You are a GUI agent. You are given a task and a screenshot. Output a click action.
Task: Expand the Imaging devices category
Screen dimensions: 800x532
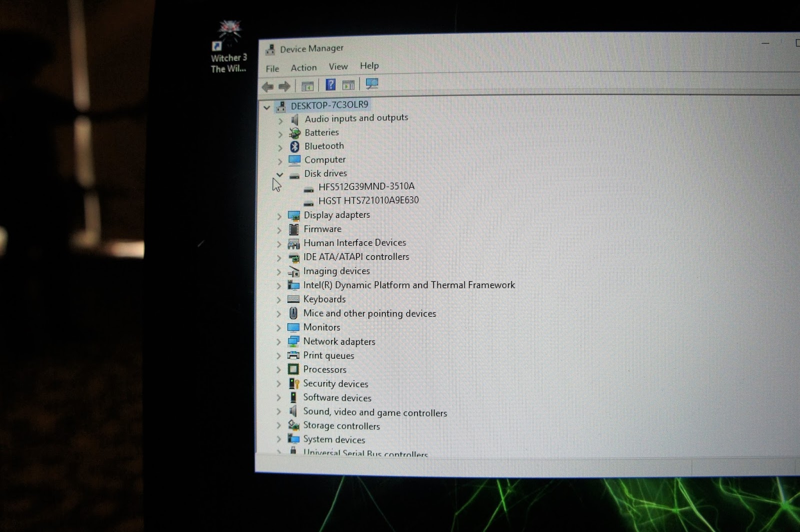[x=279, y=272]
